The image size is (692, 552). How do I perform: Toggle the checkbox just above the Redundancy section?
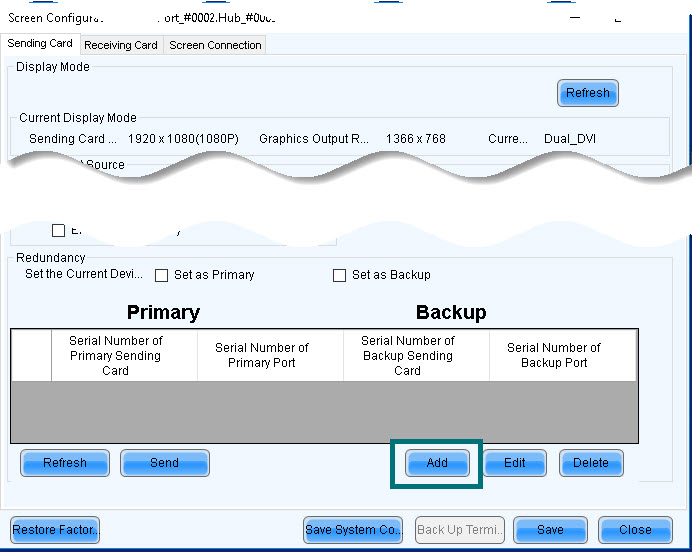click(58, 231)
